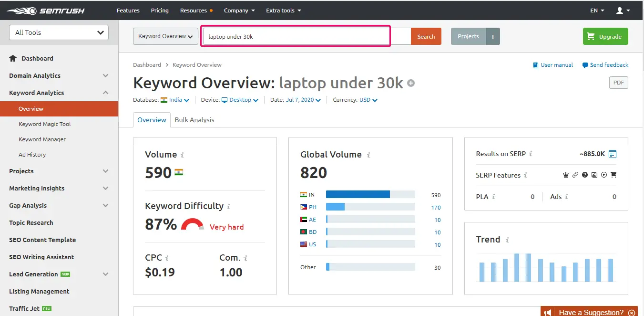Image resolution: width=644 pixels, height=316 pixels.
Task: Click the info icon next to SERP Features
Action: [x=526, y=175]
